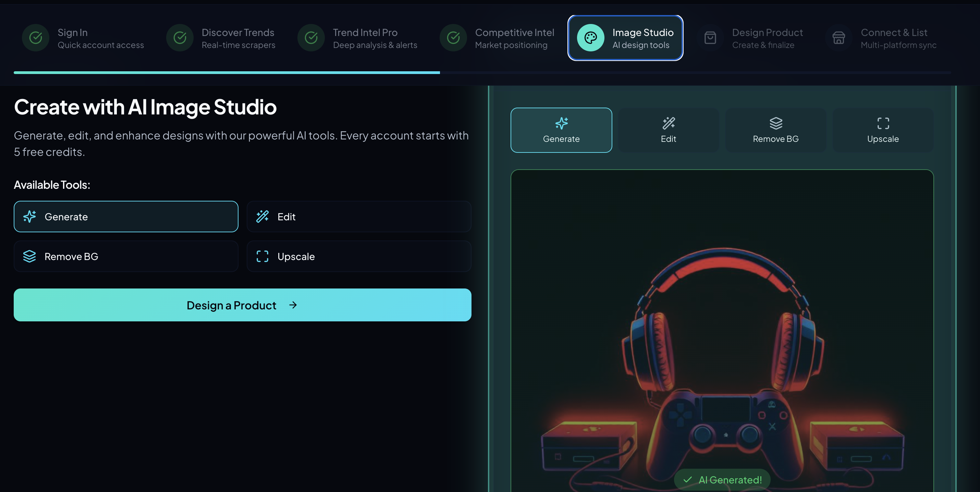The height and width of the screenshot is (492, 980).
Task: Click the AI Generated! badge
Action: tap(722, 480)
